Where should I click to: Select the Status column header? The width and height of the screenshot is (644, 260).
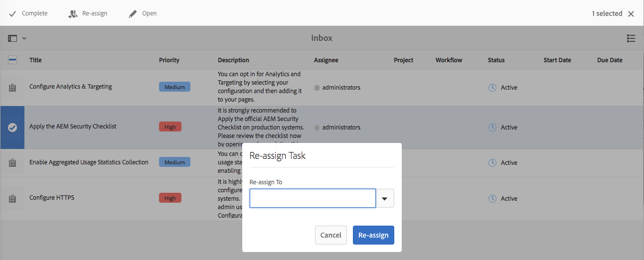click(x=496, y=60)
